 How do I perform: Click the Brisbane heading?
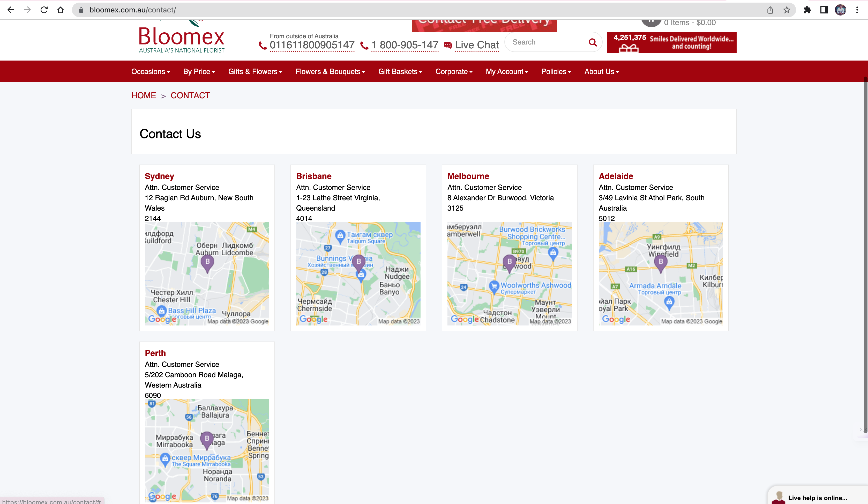tap(314, 176)
